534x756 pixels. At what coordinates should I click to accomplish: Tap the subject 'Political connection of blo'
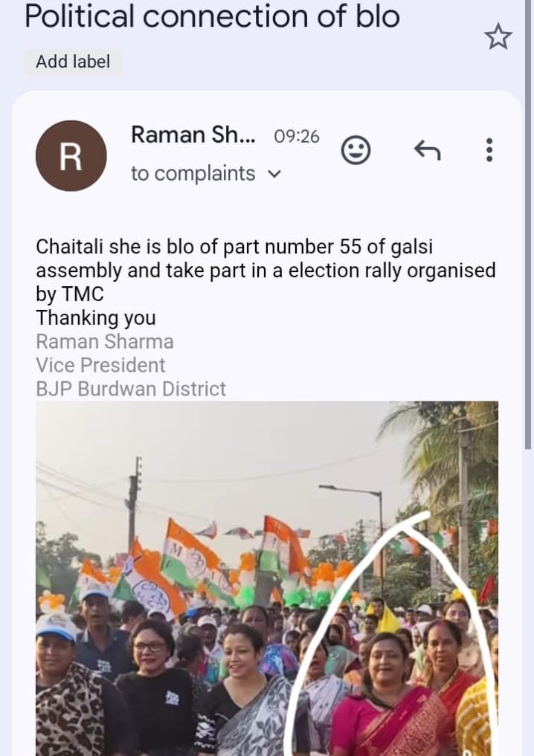click(212, 16)
